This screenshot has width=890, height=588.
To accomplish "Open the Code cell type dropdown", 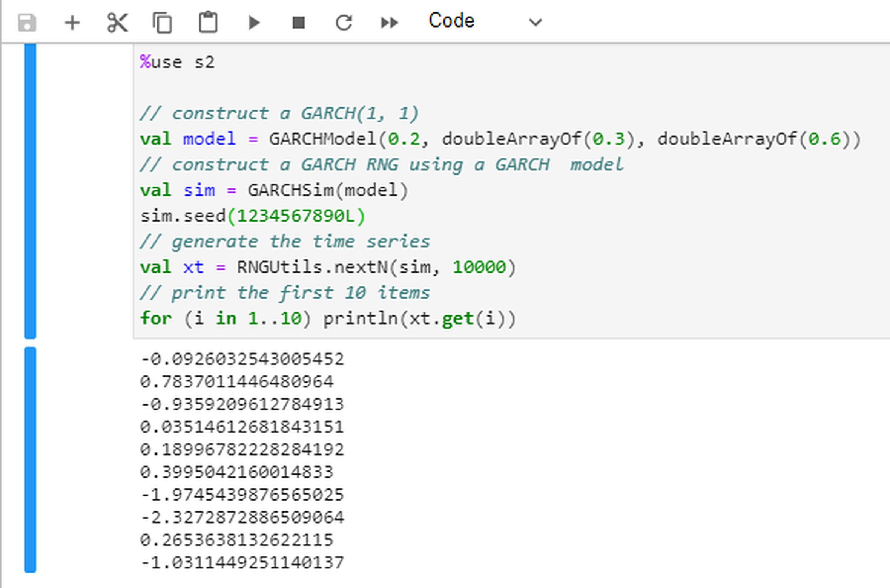I will (x=485, y=21).
